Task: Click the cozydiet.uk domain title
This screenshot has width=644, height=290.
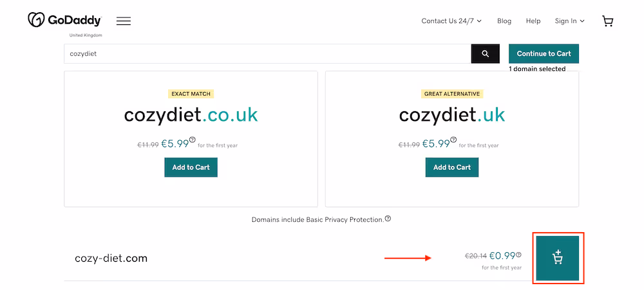Action: (x=451, y=115)
